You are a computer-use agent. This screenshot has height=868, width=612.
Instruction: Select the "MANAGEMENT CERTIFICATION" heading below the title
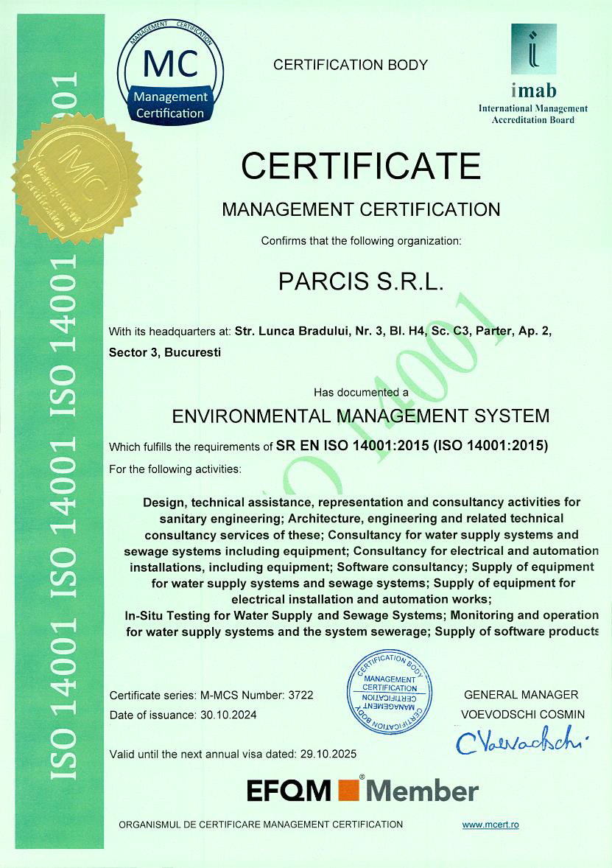[361, 210]
